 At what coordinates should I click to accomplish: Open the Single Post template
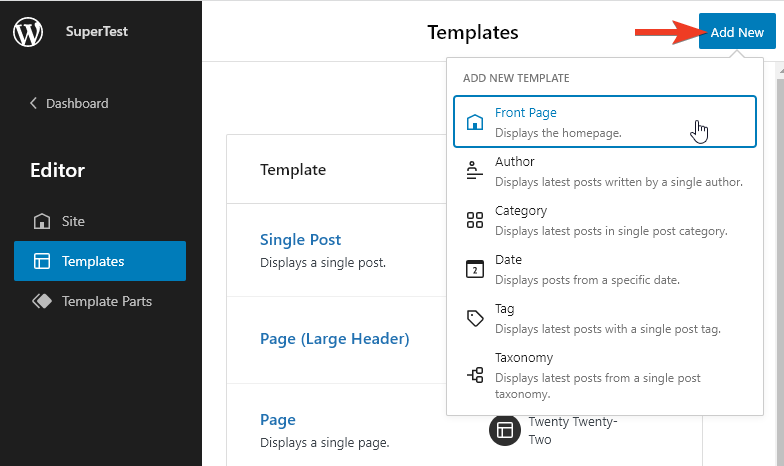pos(300,240)
